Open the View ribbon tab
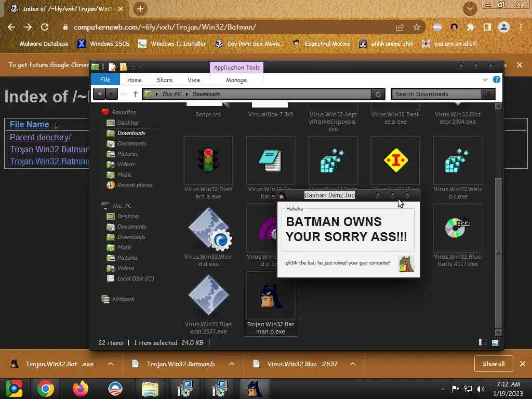 pyautogui.click(x=194, y=80)
